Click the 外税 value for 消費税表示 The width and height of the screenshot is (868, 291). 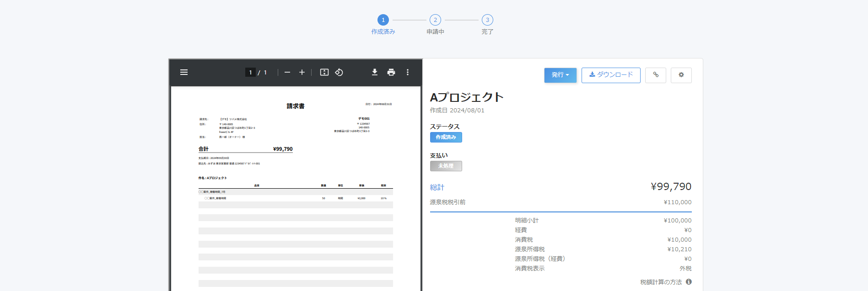coord(685,269)
